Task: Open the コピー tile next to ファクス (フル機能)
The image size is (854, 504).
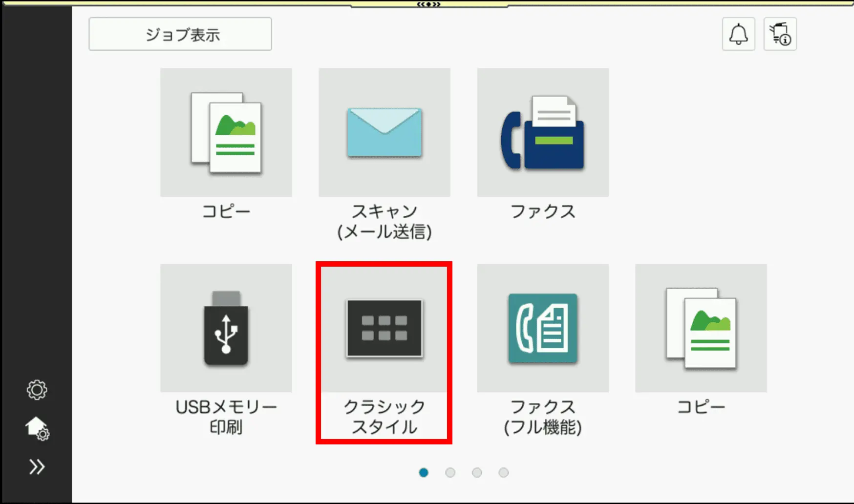Action: point(701,328)
